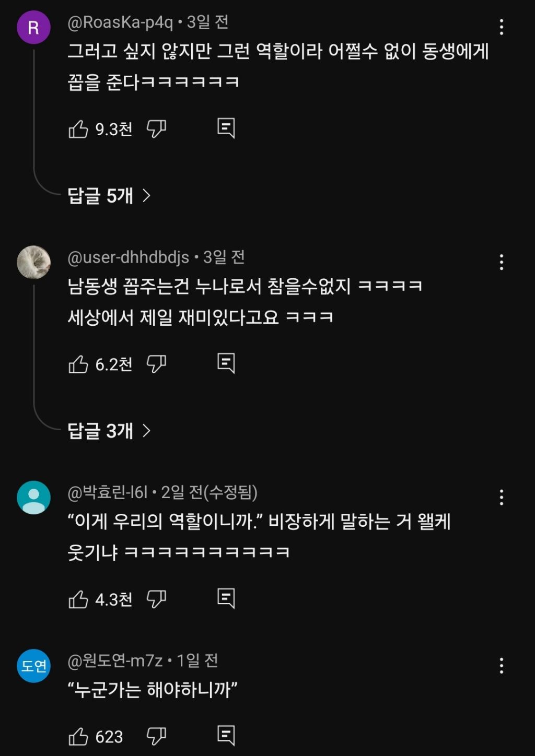Viewport: 535px width, 756px height.
Task: Reply to the @원도연-m7z comment
Action: pos(226,736)
